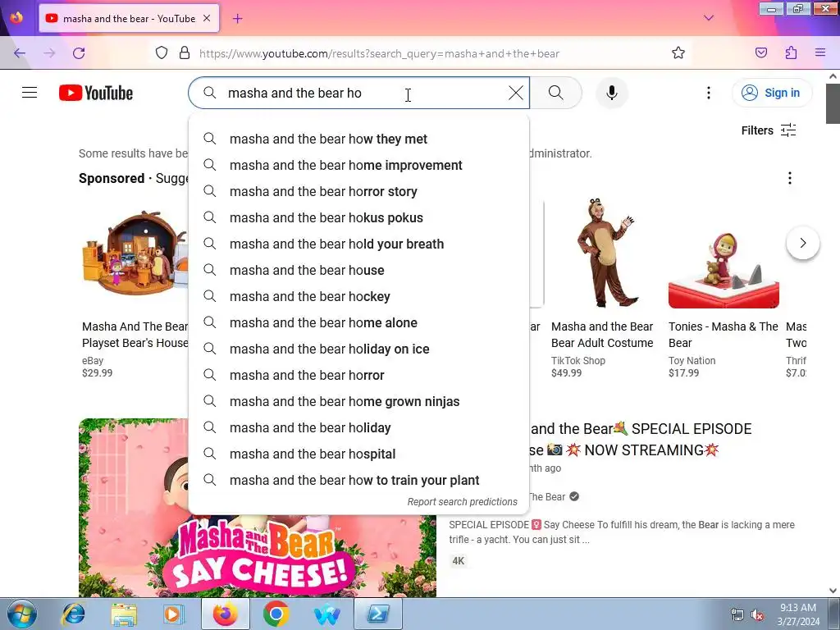Open the Windows Start button
This screenshot has height=630, width=840.
point(22,614)
